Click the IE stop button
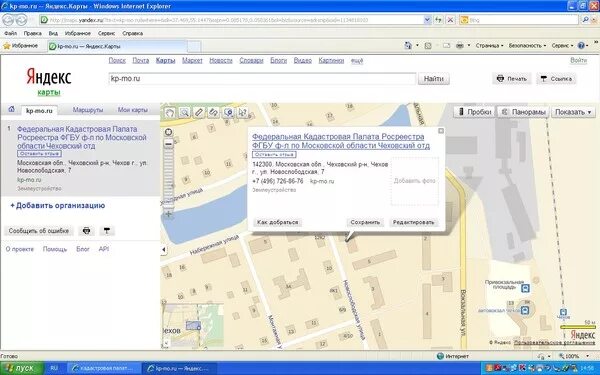Image resolution: width=600 pixels, height=375 pixels. pos(451,20)
